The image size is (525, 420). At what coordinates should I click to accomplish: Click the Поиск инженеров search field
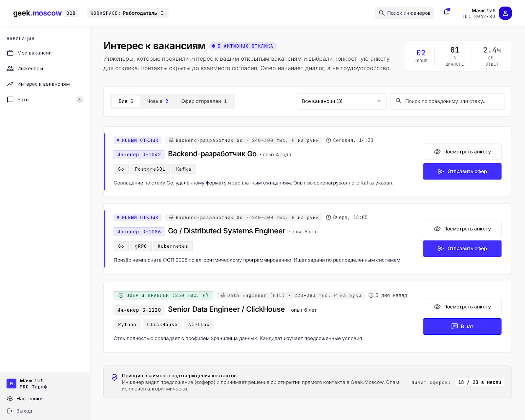tap(404, 13)
